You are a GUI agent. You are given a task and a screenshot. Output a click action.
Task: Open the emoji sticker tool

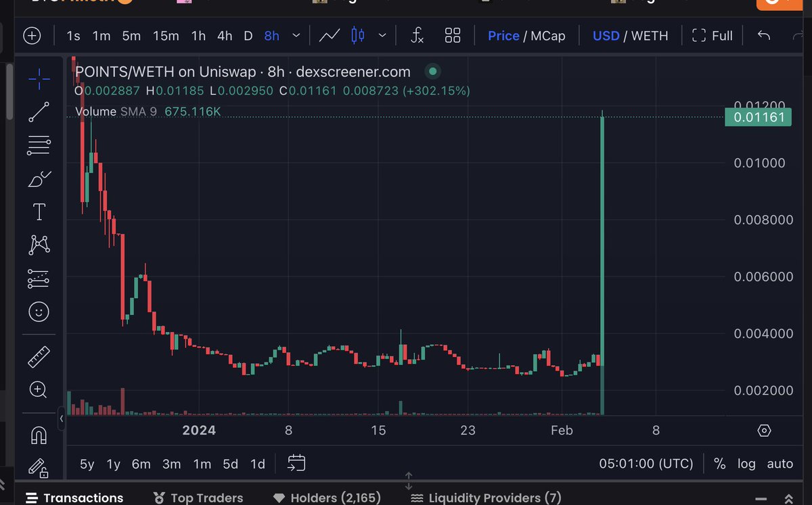pyautogui.click(x=39, y=312)
